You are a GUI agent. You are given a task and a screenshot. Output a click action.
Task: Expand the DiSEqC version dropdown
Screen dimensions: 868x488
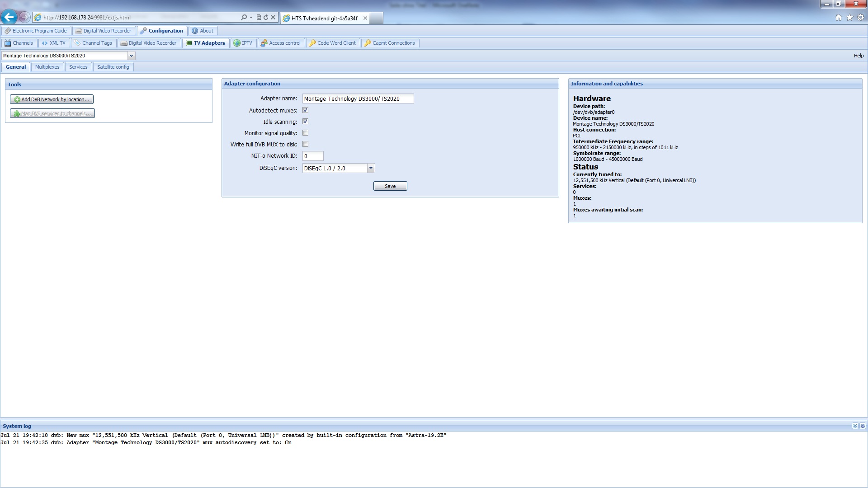coord(371,168)
